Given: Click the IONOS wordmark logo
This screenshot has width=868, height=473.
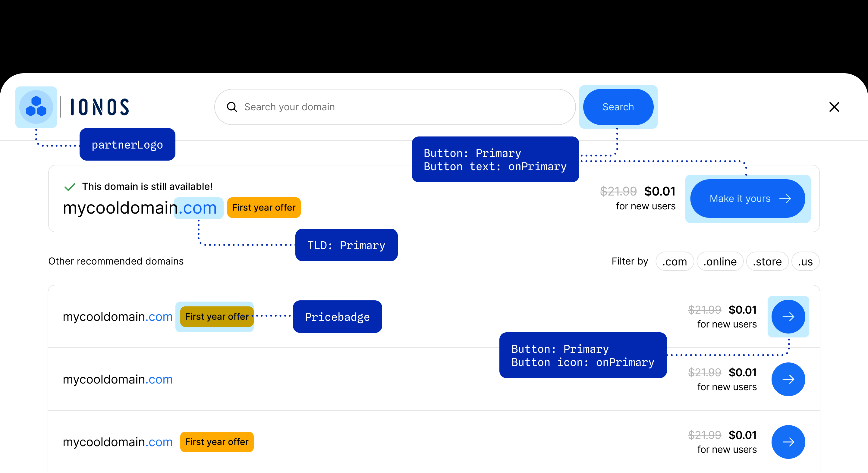Looking at the screenshot, I should pyautogui.click(x=100, y=107).
